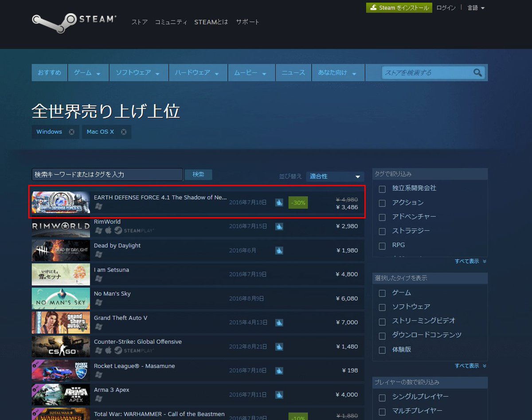Open the ハードウェア dropdown in store nav
532x420 pixels.
[x=198, y=73]
